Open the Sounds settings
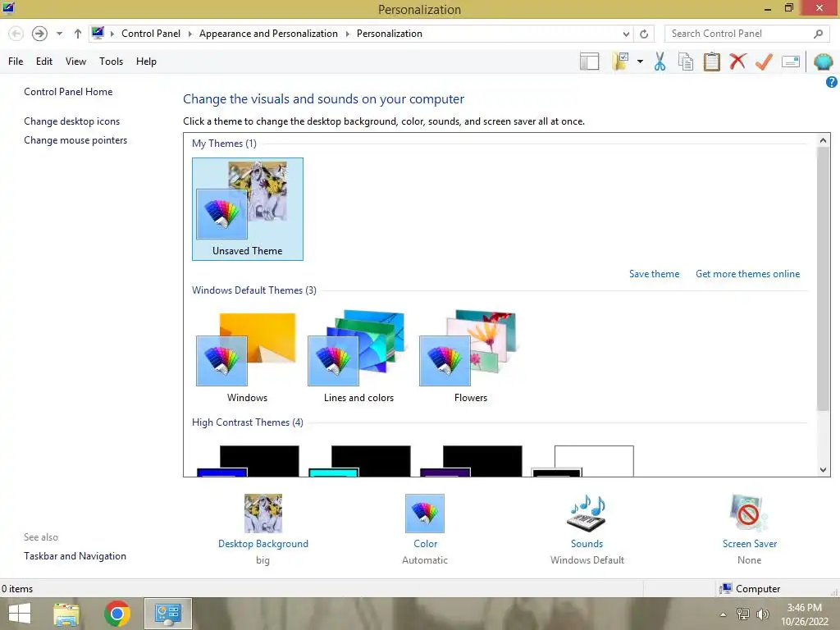The height and width of the screenshot is (630, 840). pyautogui.click(x=587, y=528)
